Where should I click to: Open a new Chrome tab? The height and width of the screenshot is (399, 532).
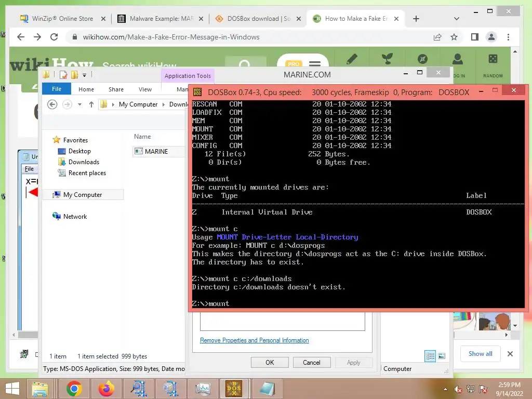coord(416,19)
